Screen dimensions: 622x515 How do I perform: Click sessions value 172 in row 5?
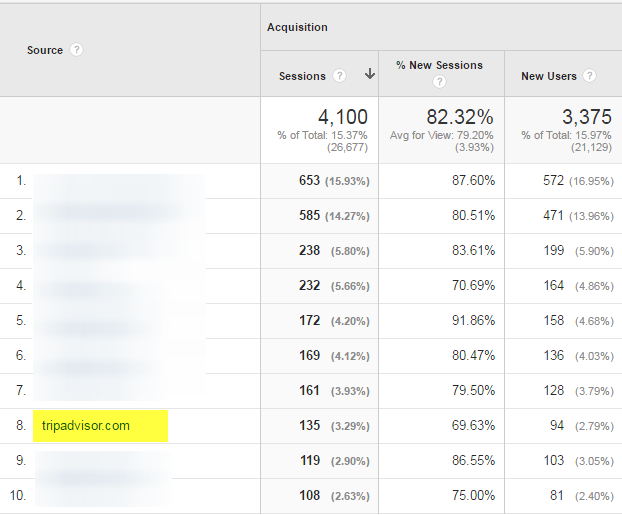309,320
